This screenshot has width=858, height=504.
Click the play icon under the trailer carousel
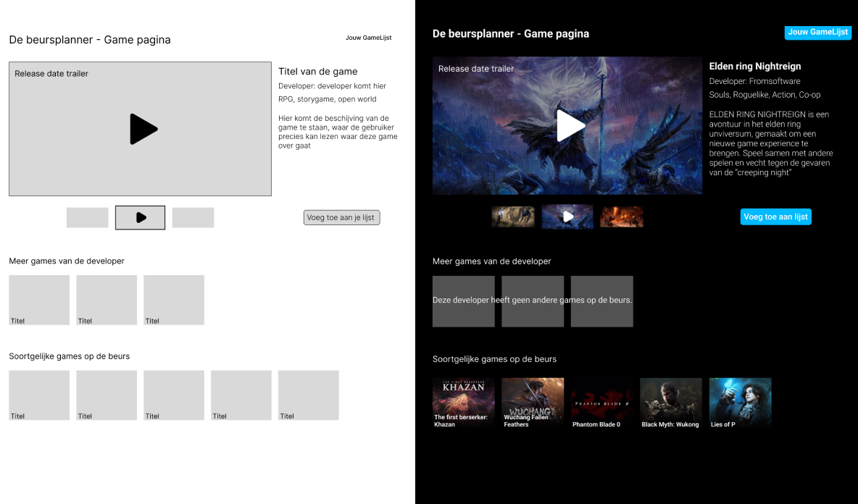click(140, 217)
